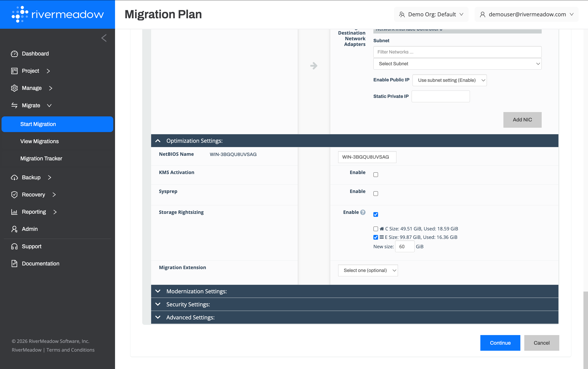This screenshot has height=369, width=588.
Task: Select Start Migration in the sidebar
Action: tap(38, 124)
